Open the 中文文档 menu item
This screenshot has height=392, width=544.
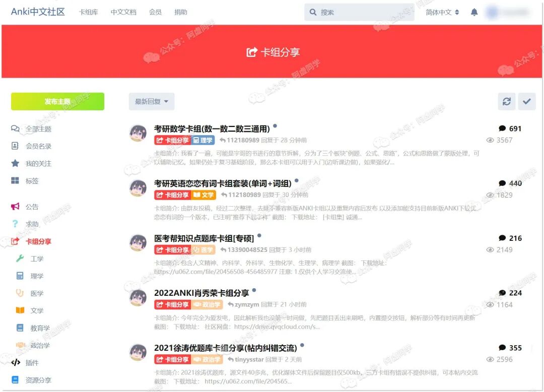tap(123, 12)
